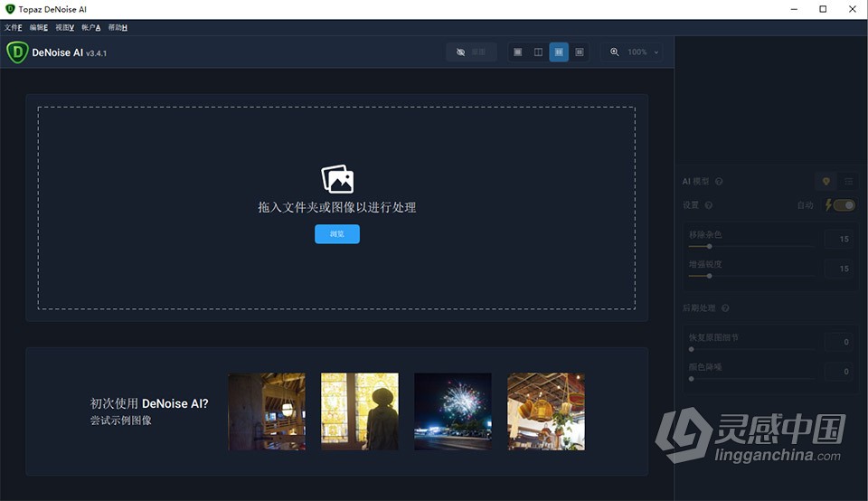
Task: Click the 后期处理 section label
Action: 699,308
